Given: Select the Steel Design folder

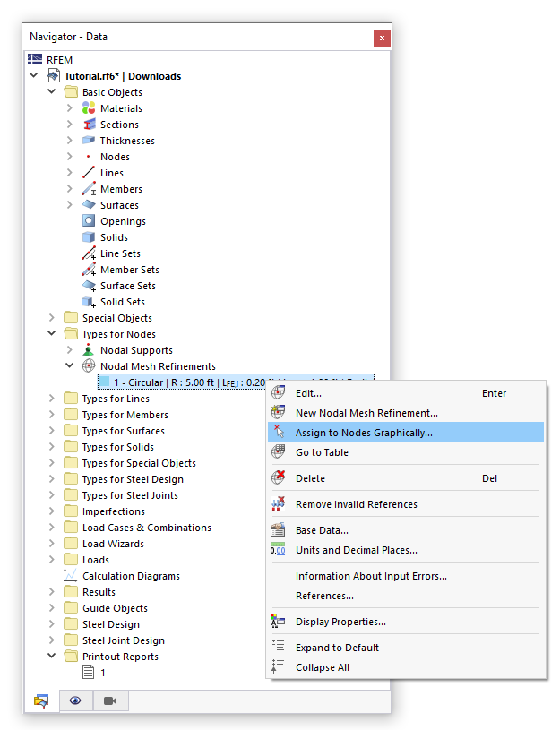Looking at the screenshot, I should [x=111, y=623].
